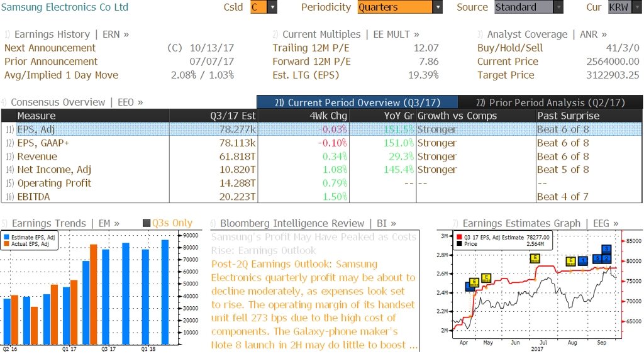The height and width of the screenshot is (354, 644).
Task: Click the blue Estimate EPS, Adj legend swatch
Action: (6, 238)
